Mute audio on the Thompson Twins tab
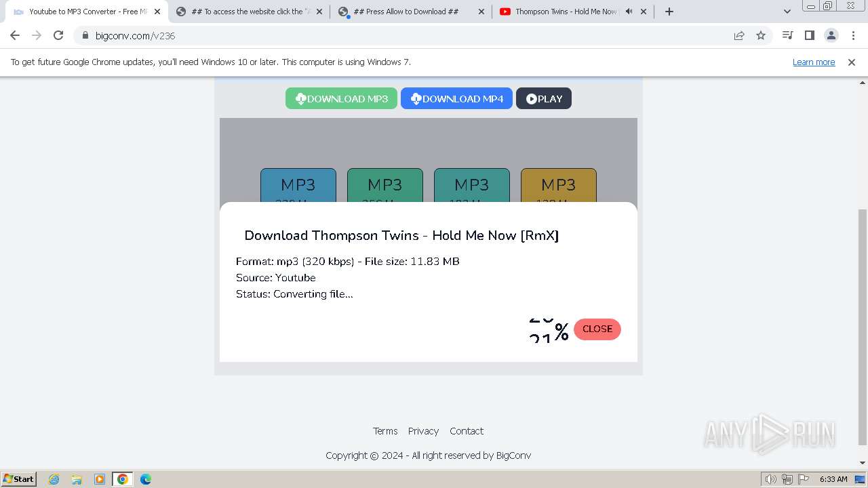Viewport: 868px width, 488px height. pos(629,12)
